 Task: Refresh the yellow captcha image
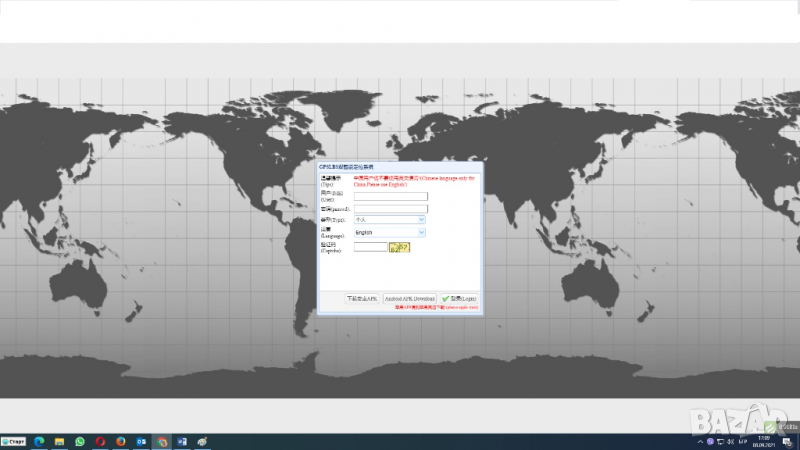tap(400, 247)
